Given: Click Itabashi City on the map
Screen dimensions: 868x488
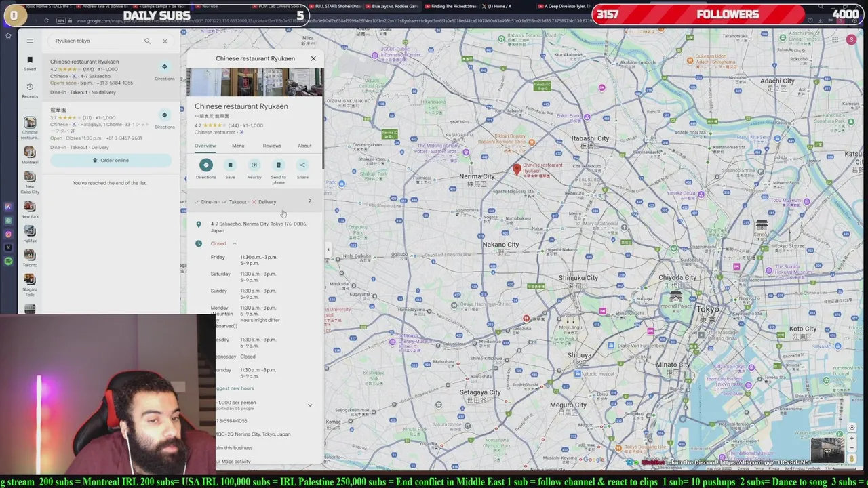Looking at the screenshot, I should pos(590,138).
